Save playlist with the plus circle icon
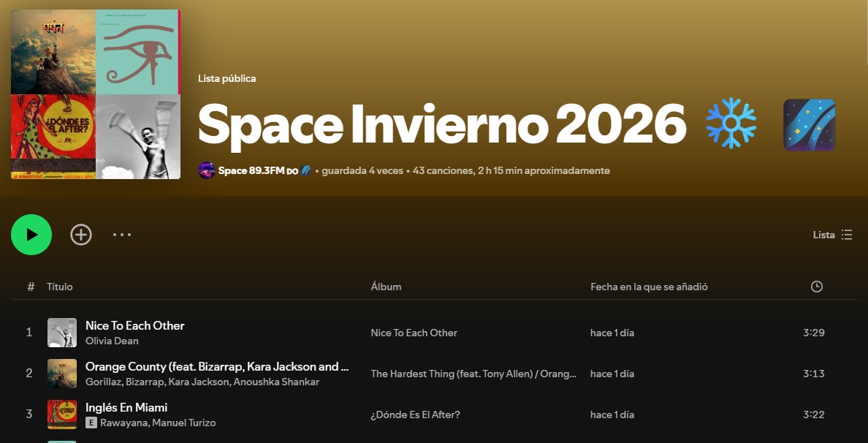This screenshot has width=868, height=443. [81, 235]
